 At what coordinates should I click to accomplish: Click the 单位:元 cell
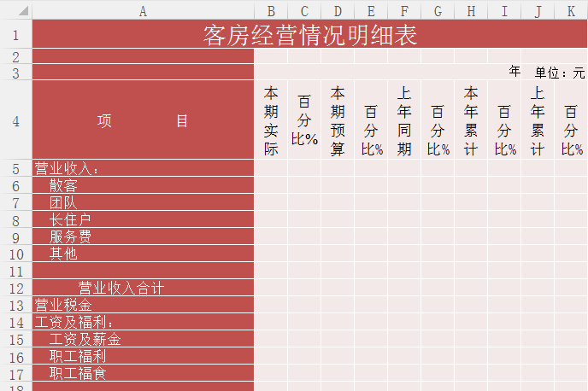click(560, 73)
